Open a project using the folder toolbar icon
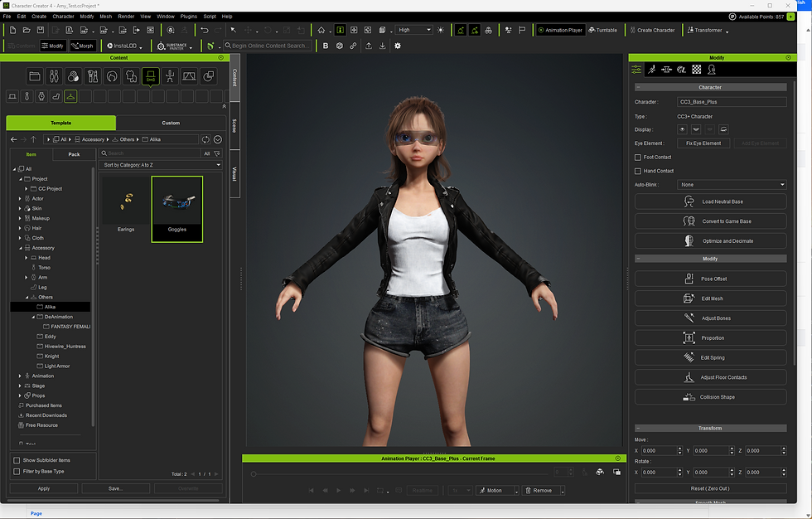Viewport: 812px width, 519px height. pyautogui.click(x=27, y=30)
